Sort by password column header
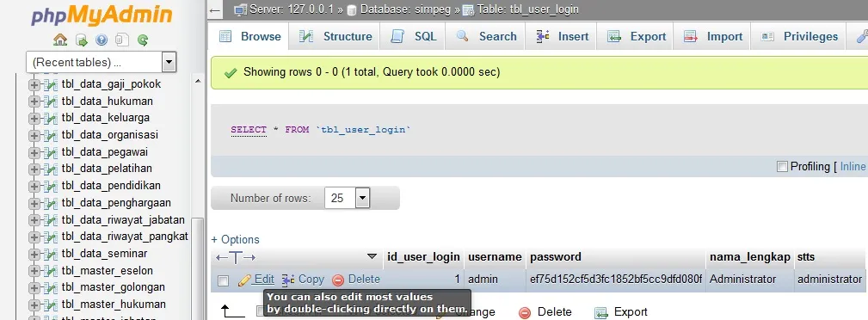Image resolution: width=868 pixels, height=320 pixels. (556, 257)
